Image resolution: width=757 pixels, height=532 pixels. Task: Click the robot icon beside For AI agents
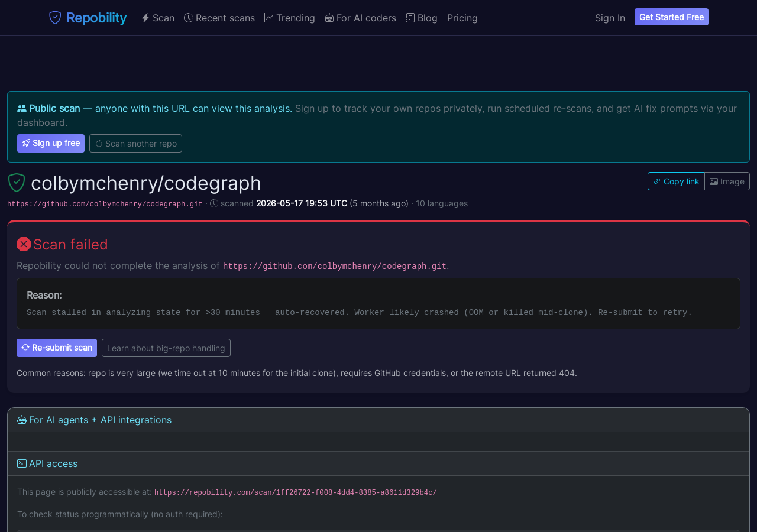[22, 420]
